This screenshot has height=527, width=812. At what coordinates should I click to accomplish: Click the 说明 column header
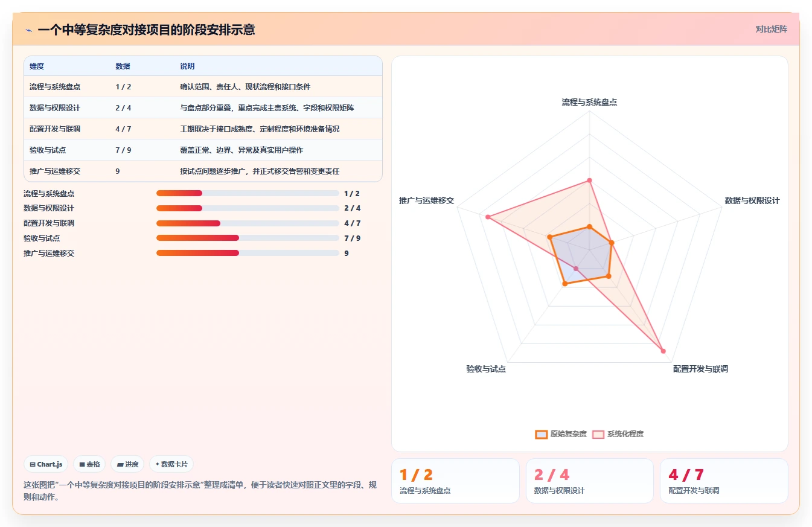[187, 66]
